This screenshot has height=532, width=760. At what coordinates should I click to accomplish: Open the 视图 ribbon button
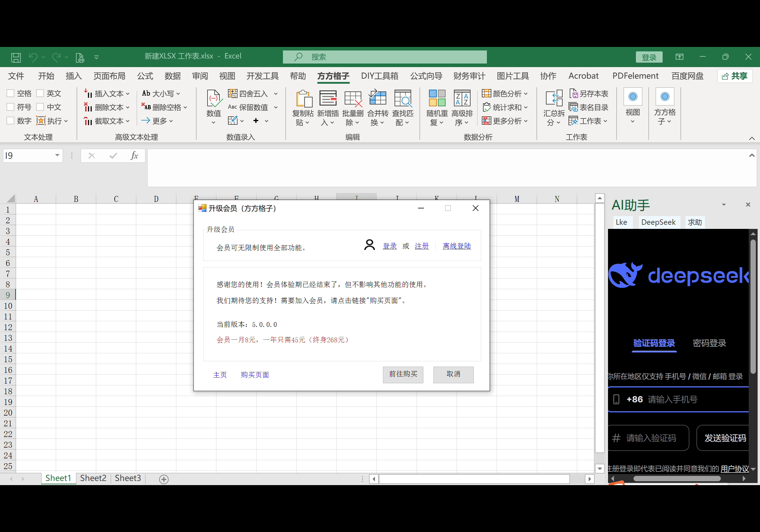coord(633,106)
